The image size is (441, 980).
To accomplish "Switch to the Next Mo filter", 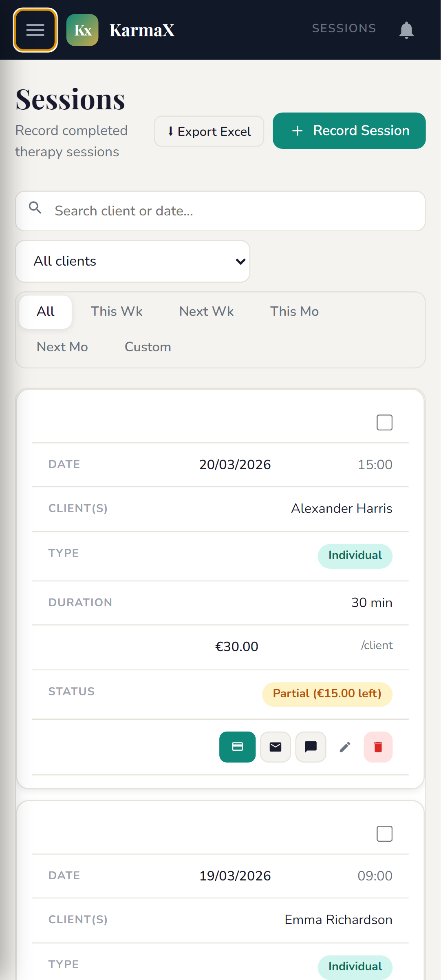I will [62, 347].
